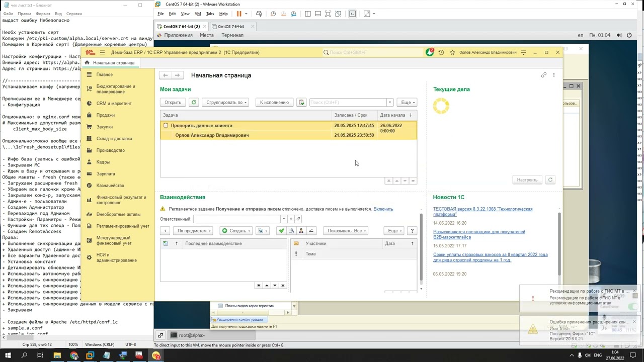Open the Главное section in the sidebar

coord(104,74)
